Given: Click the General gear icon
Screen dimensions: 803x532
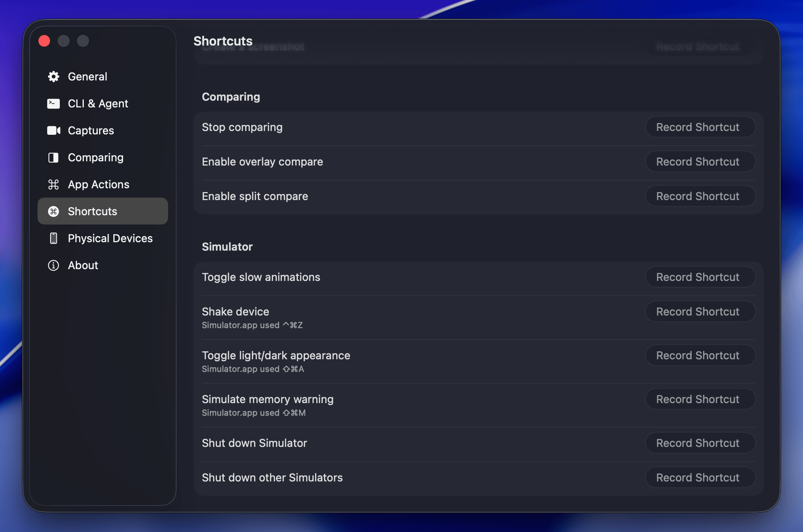Looking at the screenshot, I should (x=54, y=77).
